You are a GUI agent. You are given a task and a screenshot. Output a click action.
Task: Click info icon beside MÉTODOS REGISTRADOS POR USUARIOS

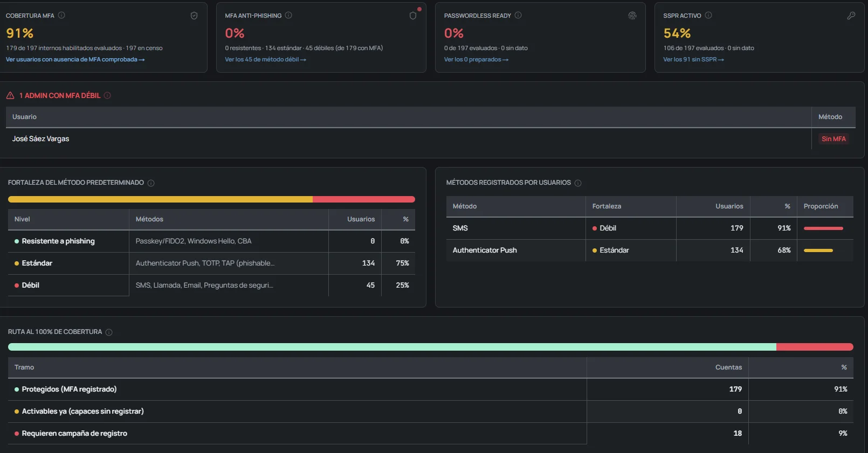[x=578, y=183]
